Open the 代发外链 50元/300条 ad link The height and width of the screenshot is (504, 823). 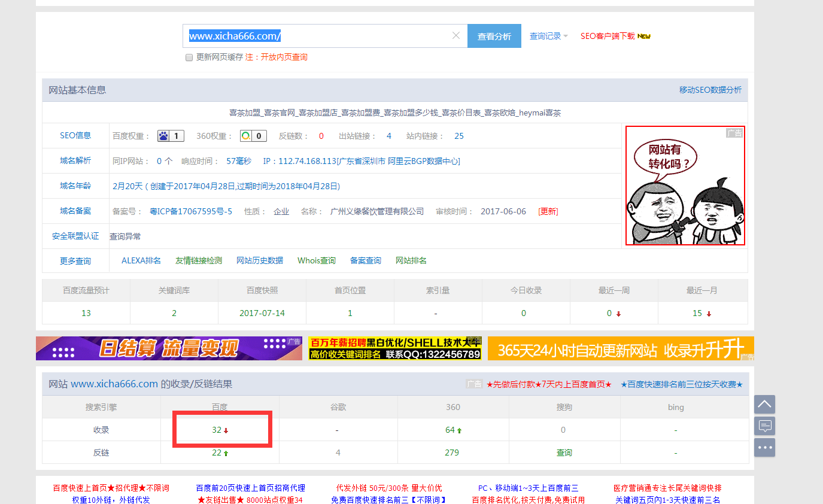[389, 488]
